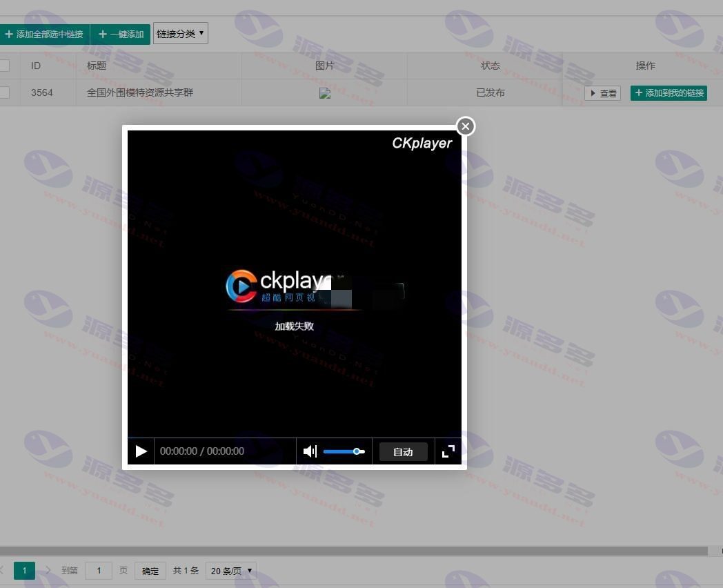Select page 1 in pagination
The height and width of the screenshot is (588, 723).
click(24, 571)
